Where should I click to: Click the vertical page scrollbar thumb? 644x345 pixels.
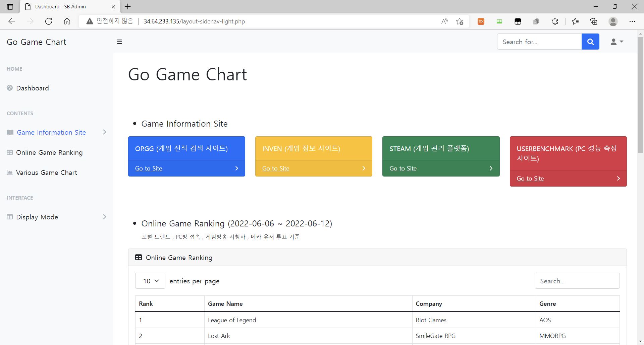pyautogui.click(x=640, y=95)
